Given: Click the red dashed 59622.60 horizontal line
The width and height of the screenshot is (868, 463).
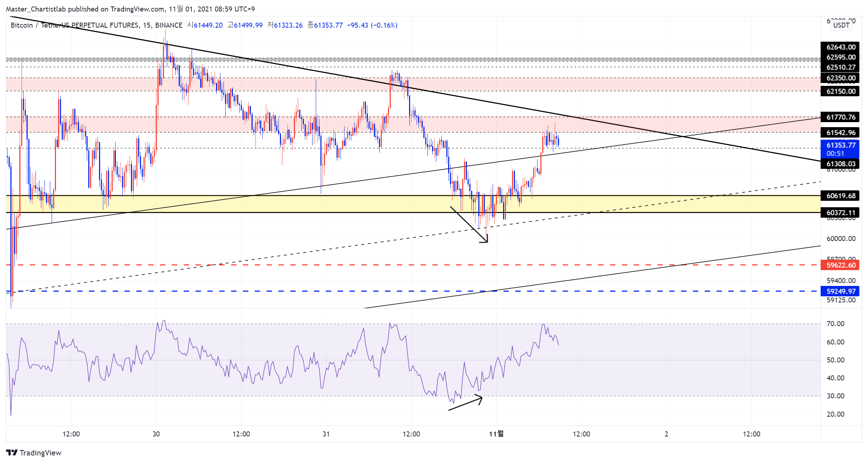Looking at the screenshot, I should point(413,265).
